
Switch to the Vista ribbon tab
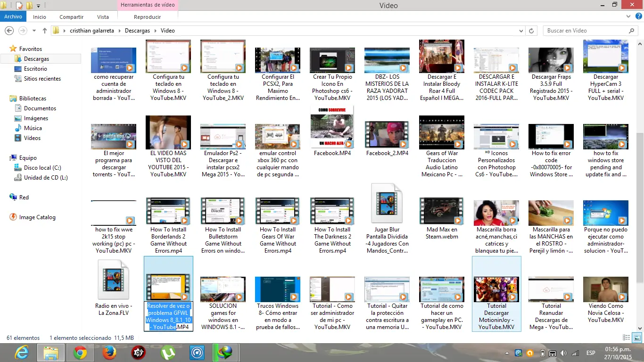pyautogui.click(x=103, y=17)
